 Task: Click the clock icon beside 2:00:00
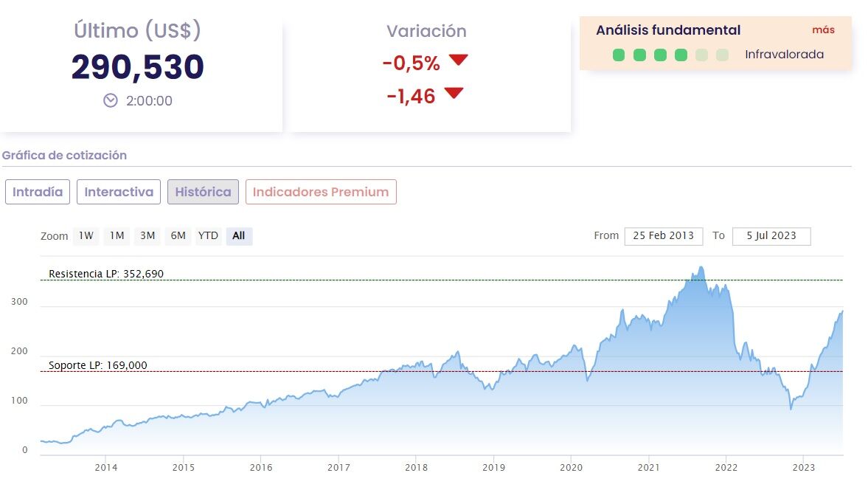click(111, 100)
